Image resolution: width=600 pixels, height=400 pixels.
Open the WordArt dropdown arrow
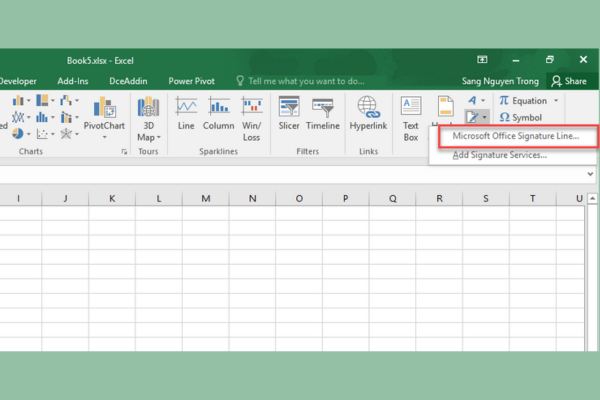coord(483,101)
